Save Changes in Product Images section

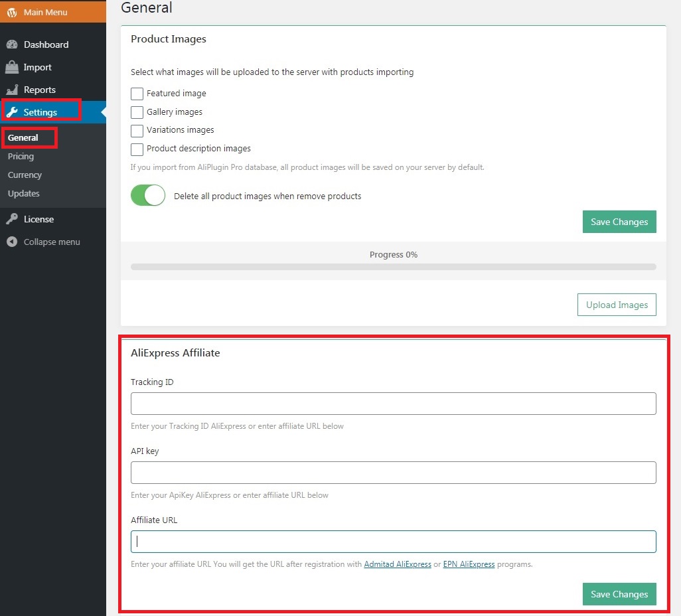[x=619, y=222]
